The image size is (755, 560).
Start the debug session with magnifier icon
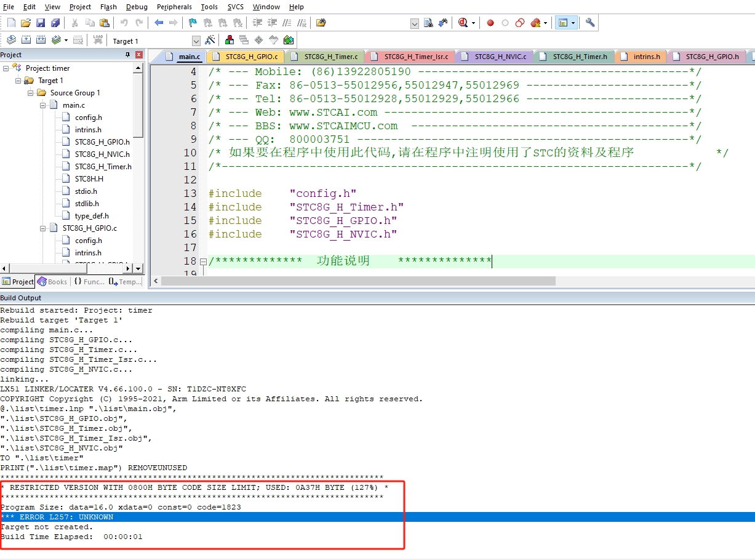(463, 23)
